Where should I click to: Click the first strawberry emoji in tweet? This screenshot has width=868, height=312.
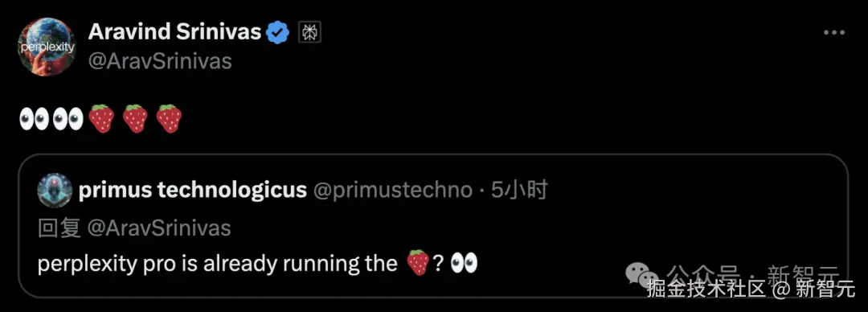pyautogui.click(x=101, y=118)
